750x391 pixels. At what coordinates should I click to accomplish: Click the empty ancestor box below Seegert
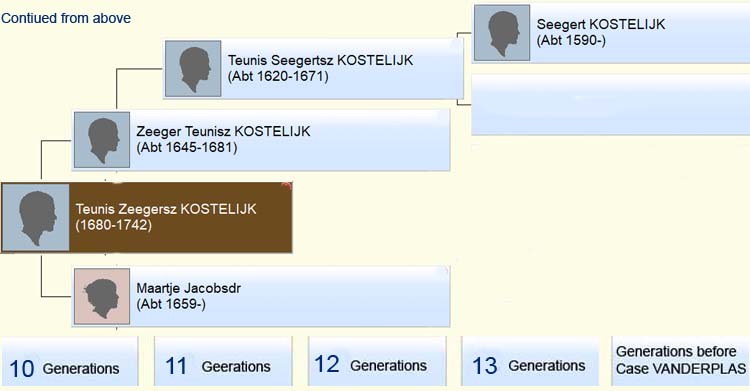[x=610, y=105]
